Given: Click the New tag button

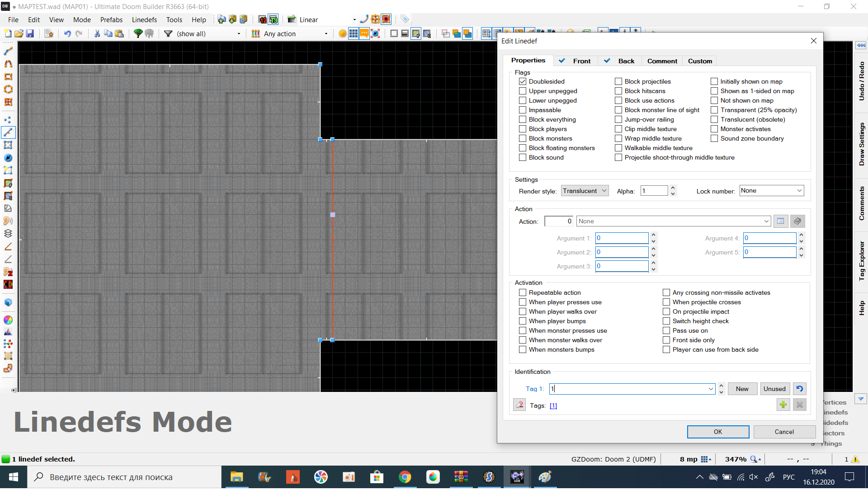Looking at the screenshot, I should (741, 389).
